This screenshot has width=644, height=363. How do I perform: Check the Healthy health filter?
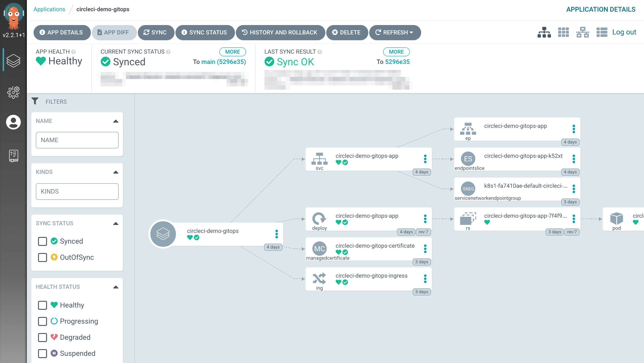[43, 305]
